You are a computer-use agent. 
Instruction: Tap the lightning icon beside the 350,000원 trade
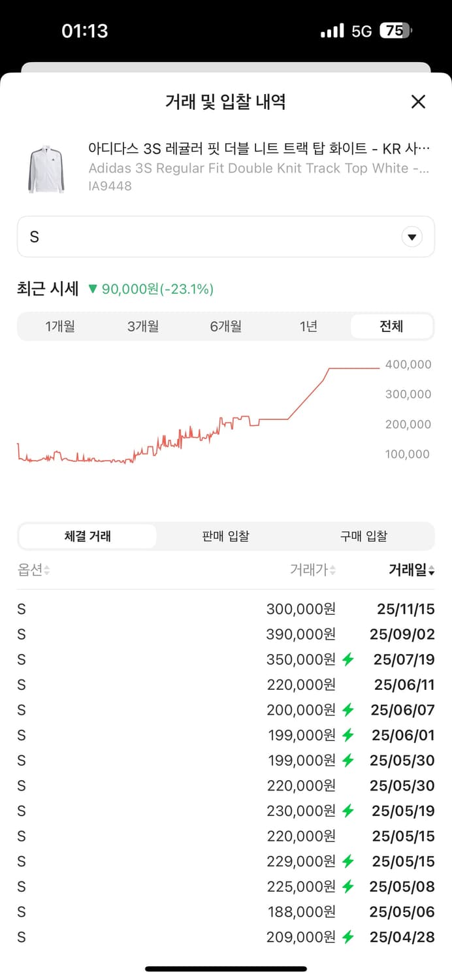[x=347, y=659]
